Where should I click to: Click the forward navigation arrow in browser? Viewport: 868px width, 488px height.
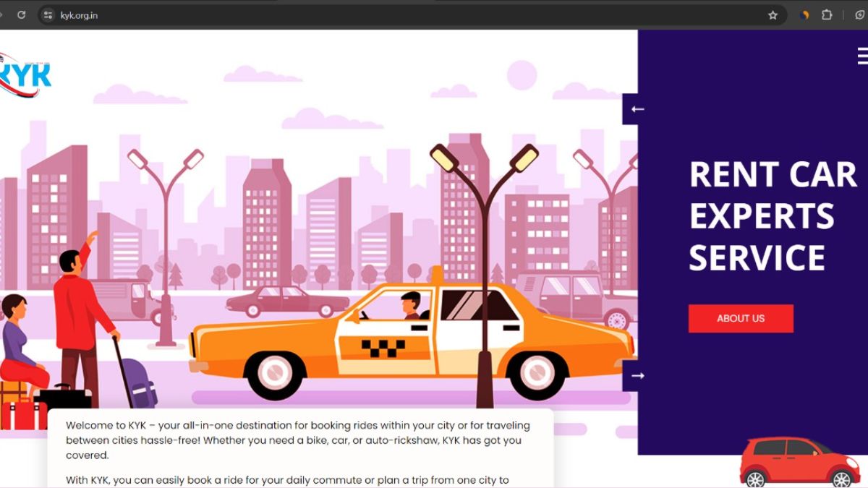click(x=2, y=14)
